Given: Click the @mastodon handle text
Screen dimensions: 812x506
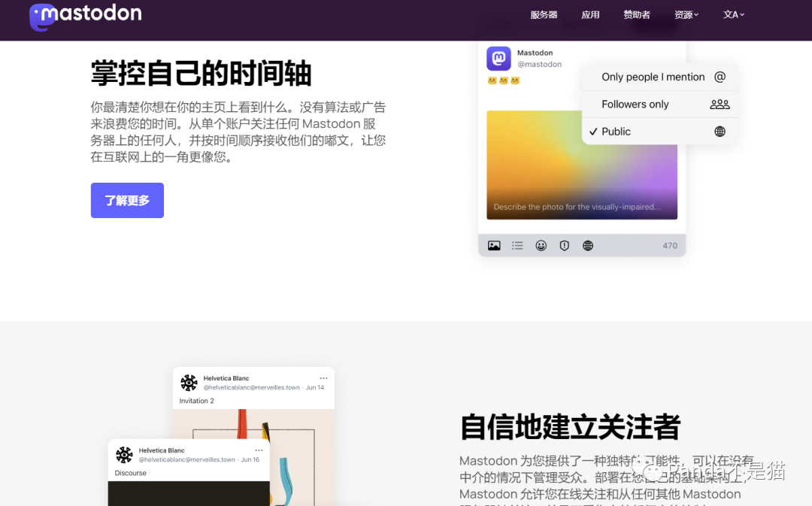Looking at the screenshot, I should 540,64.
